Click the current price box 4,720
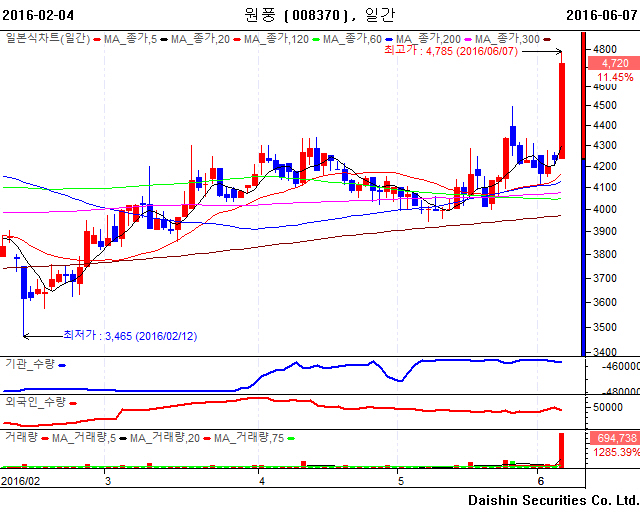Image resolution: width=640 pixels, height=512 pixels. (x=613, y=63)
